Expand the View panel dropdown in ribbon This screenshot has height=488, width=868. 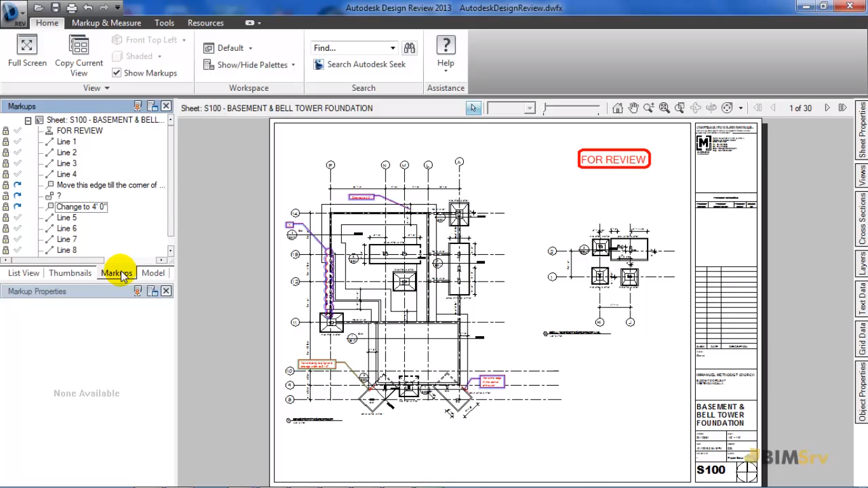tap(97, 88)
